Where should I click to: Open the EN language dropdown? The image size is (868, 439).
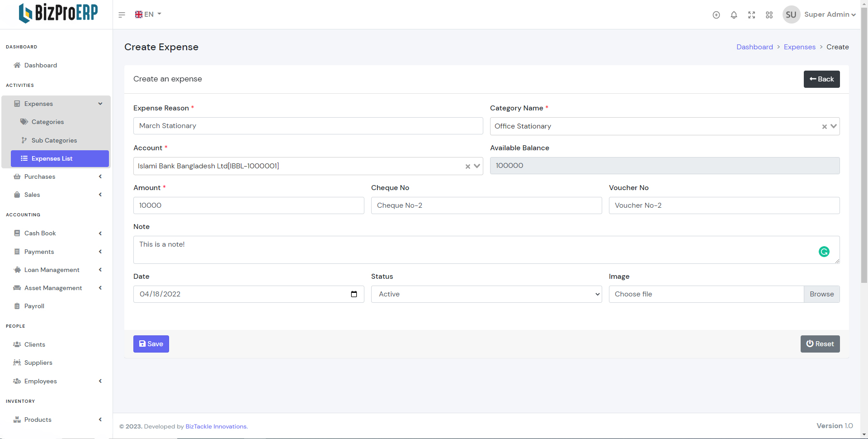click(148, 14)
